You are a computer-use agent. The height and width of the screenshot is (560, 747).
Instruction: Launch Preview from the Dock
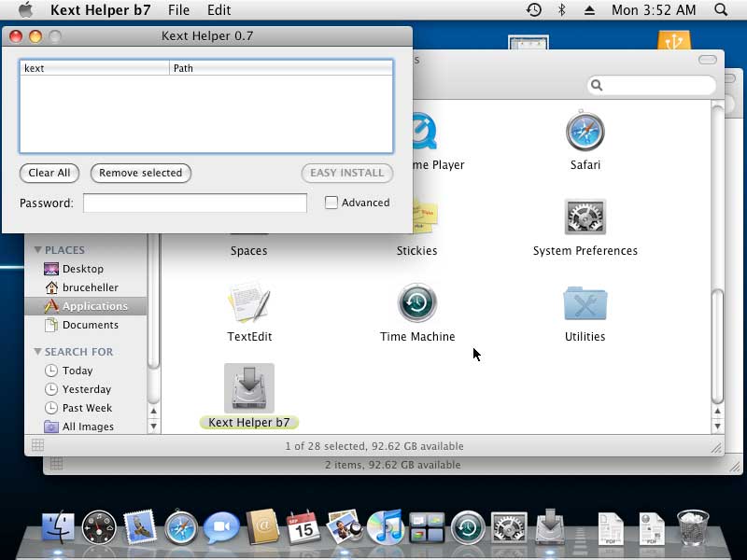[345, 527]
